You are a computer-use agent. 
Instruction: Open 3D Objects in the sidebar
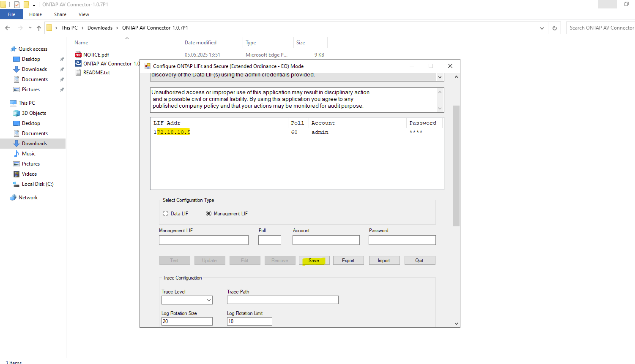click(34, 113)
